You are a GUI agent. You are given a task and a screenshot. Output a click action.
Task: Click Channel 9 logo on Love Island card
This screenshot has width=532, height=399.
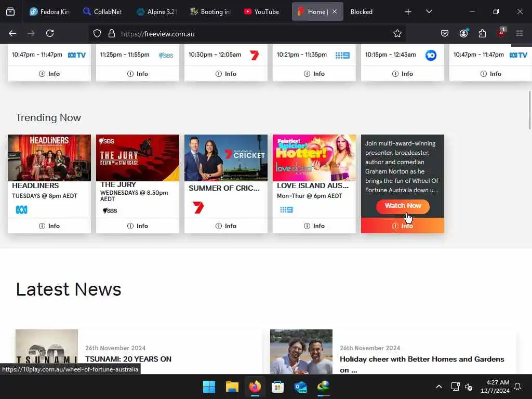tap(286, 210)
